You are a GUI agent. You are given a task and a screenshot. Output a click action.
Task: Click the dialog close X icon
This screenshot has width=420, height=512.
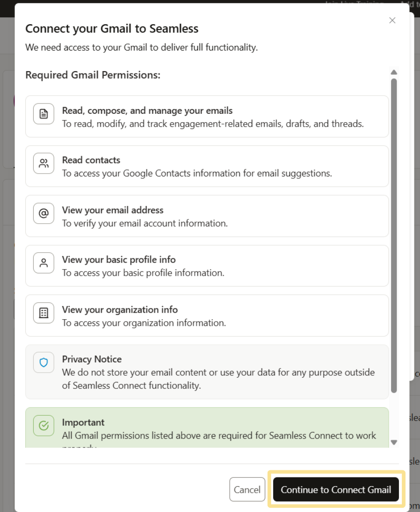click(392, 20)
